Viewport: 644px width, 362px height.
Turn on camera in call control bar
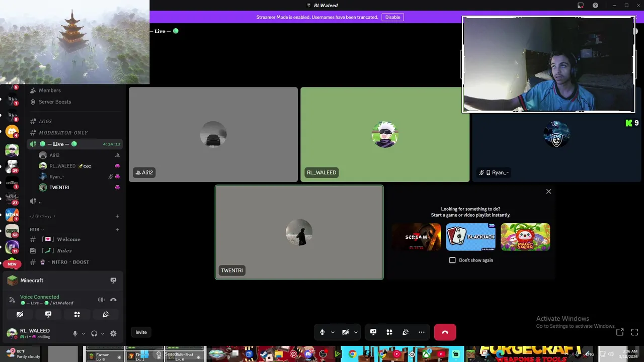(x=345, y=332)
